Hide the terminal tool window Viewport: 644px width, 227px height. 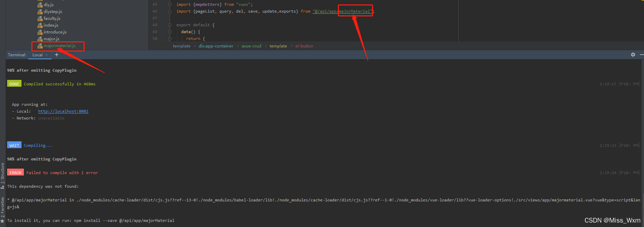pos(642,55)
